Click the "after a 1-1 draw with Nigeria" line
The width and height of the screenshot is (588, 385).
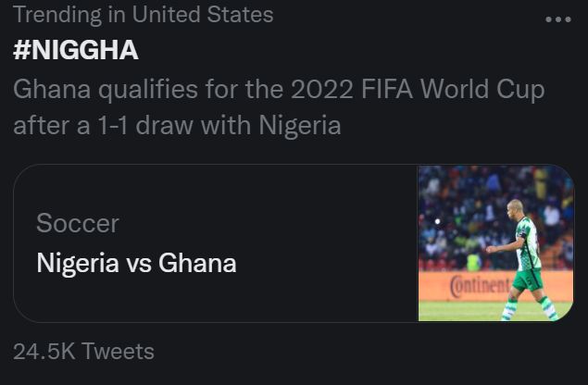(177, 125)
